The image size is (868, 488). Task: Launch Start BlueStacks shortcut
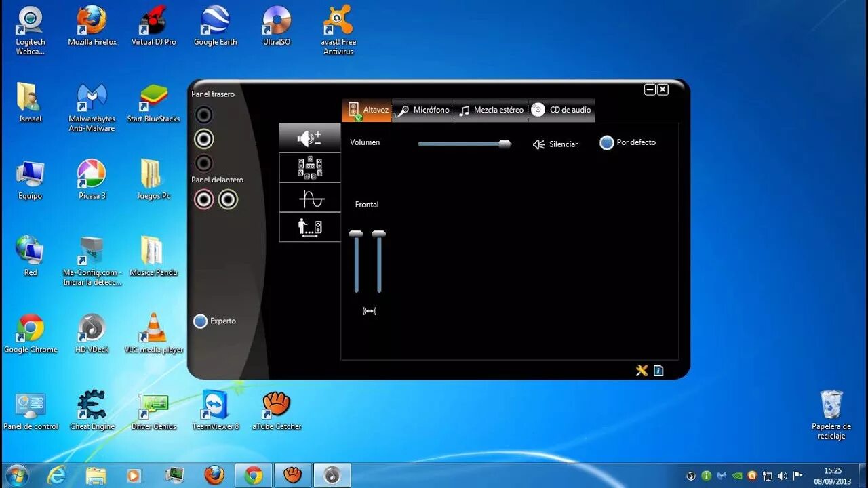click(154, 103)
